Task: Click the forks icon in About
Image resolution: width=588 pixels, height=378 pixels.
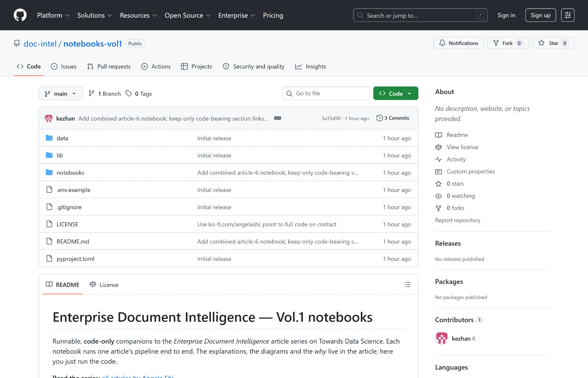Action: [439, 208]
